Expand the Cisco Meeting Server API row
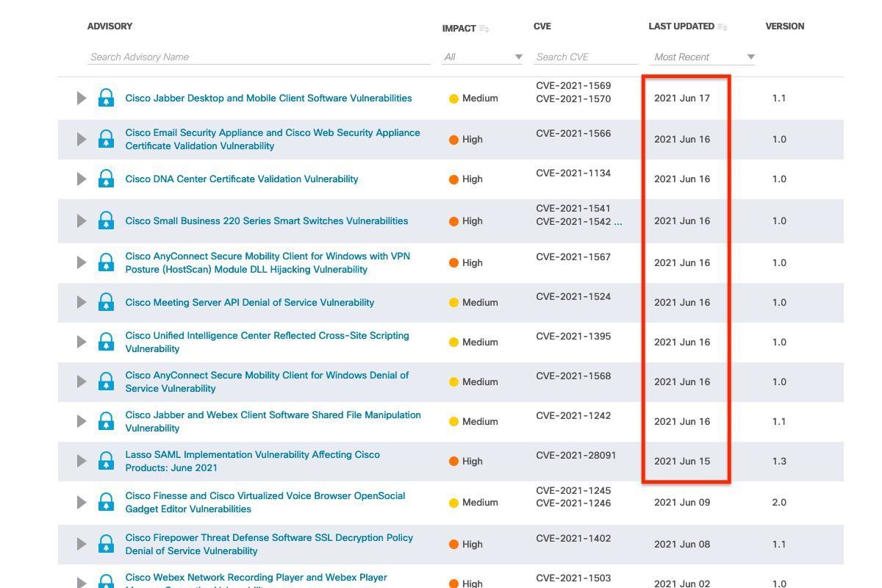The height and width of the screenshot is (588, 882). click(x=82, y=302)
